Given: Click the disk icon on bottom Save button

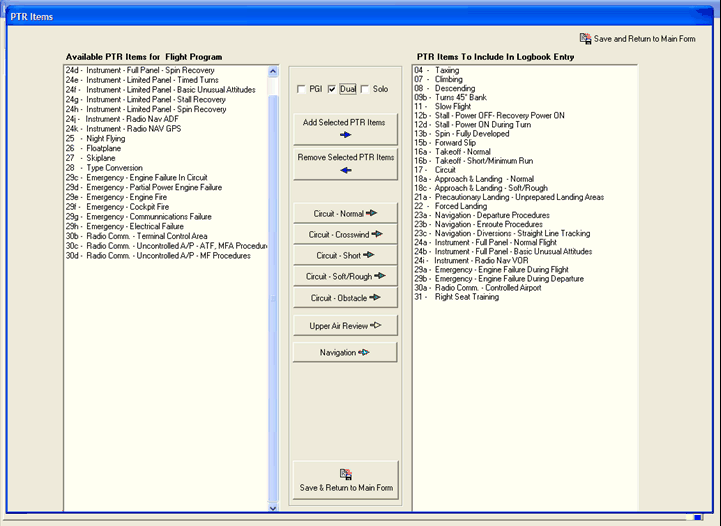Looking at the screenshot, I should [346, 474].
